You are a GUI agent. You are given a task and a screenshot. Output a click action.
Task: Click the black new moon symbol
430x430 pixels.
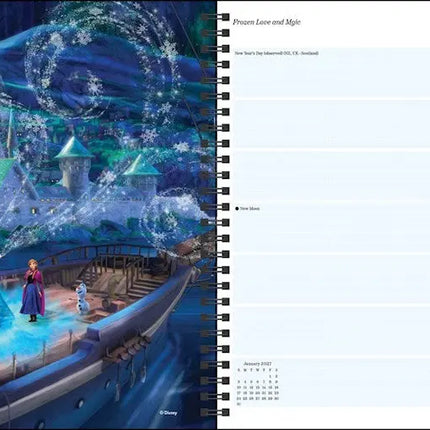coord(237,208)
